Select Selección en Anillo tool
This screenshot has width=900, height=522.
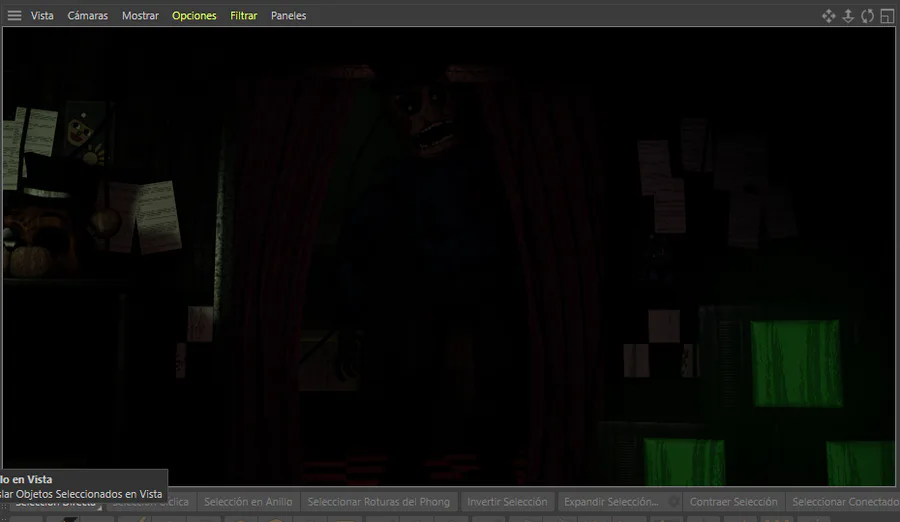point(248,502)
